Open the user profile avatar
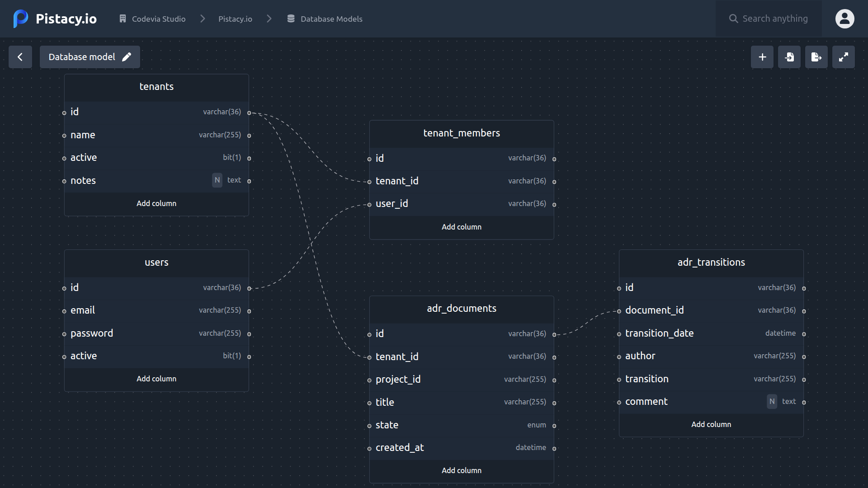This screenshot has height=488, width=868. tap(844, 19)
